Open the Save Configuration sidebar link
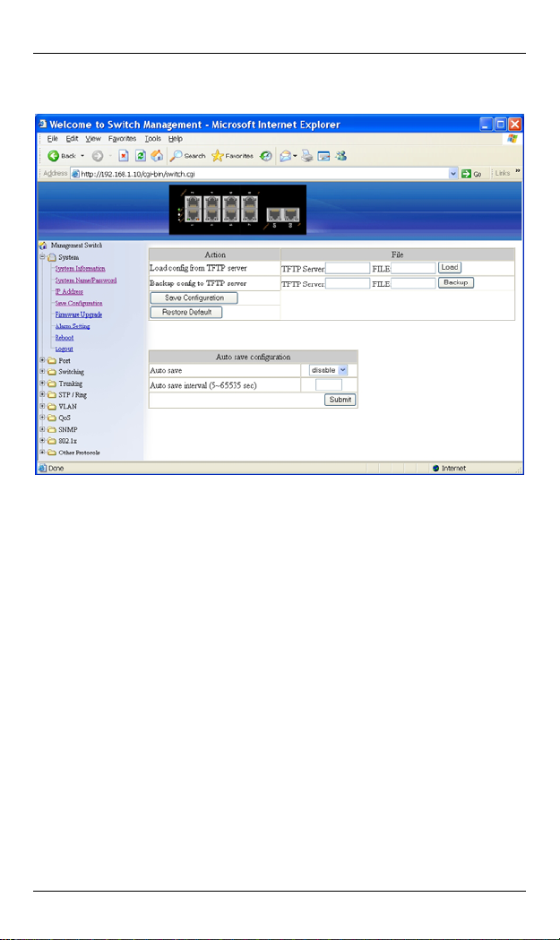This screenshot has width=560, height=940. point(79,304)
